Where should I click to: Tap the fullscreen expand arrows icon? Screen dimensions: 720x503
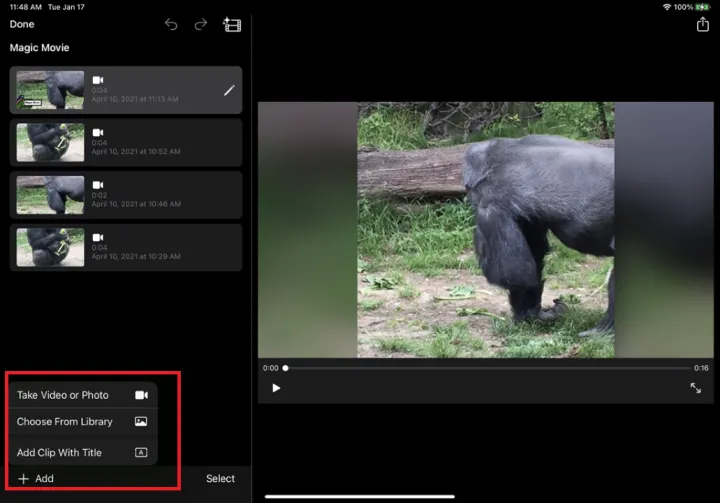pos(696,388)
